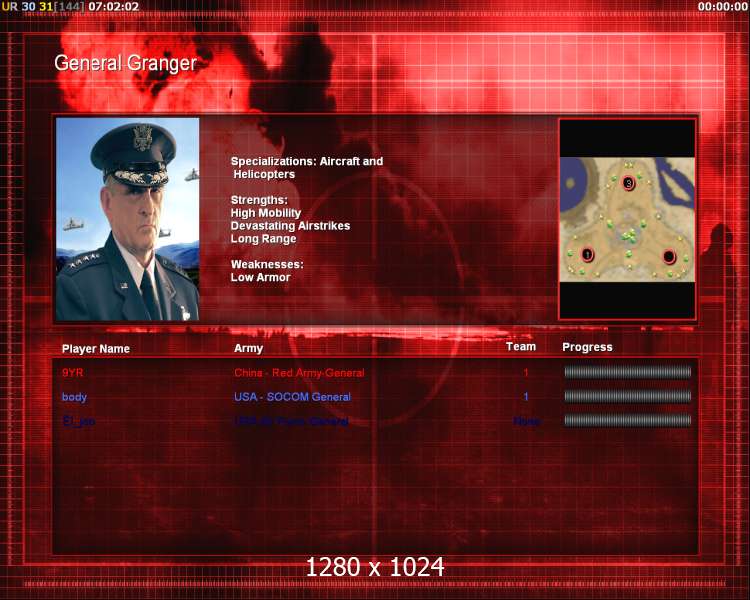Image resolution: width=750 pixels, height=600 pixels.
Task: Select player 9YR in the list
Action: click(x=73, y=373)
